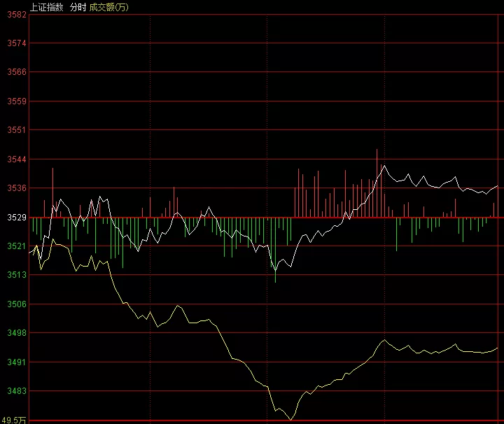Click the green 3498 axis value
The image size is (504, 424).
coord(17,332)
